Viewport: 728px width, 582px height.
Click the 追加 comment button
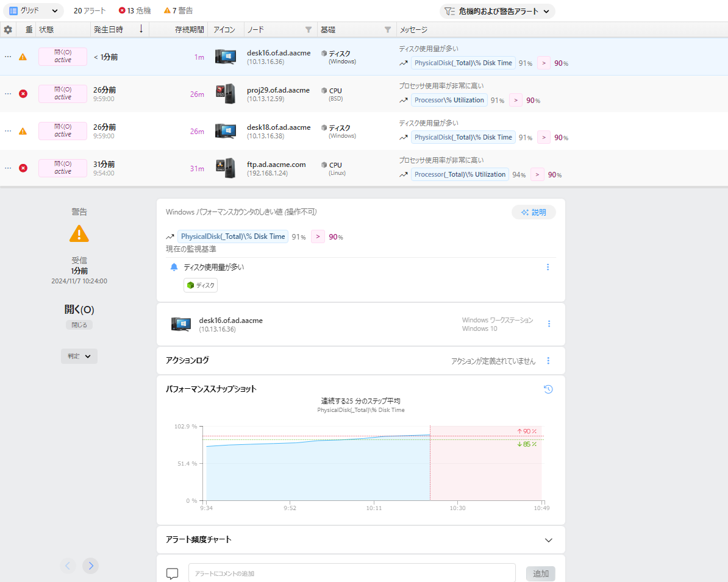click(x=540, y=573)
